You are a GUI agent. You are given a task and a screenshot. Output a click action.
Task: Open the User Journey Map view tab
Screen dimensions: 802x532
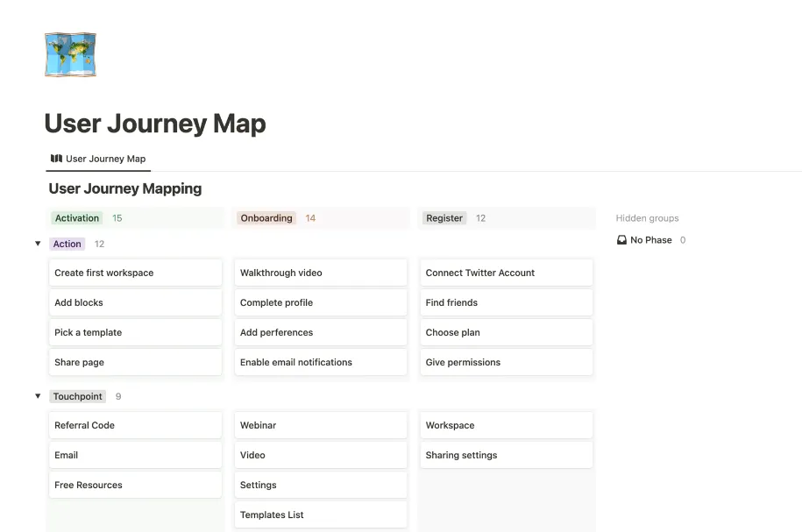[x=98, y=159]
